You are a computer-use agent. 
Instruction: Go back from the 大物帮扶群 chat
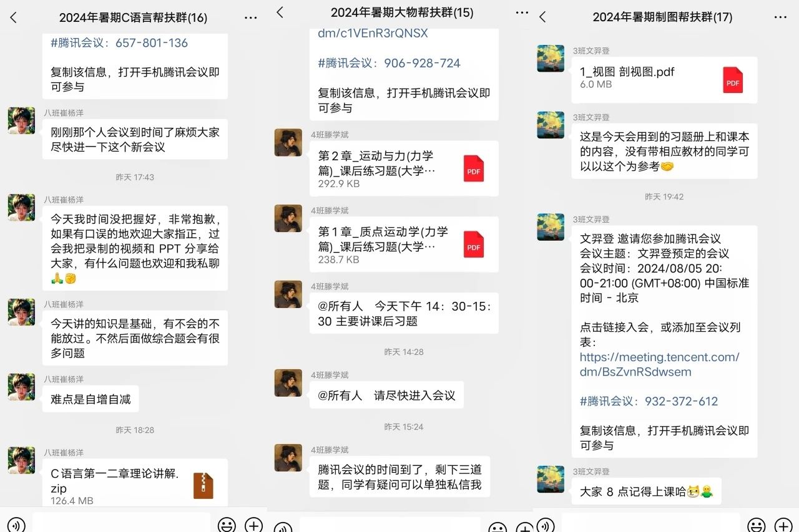pos(280,12)
